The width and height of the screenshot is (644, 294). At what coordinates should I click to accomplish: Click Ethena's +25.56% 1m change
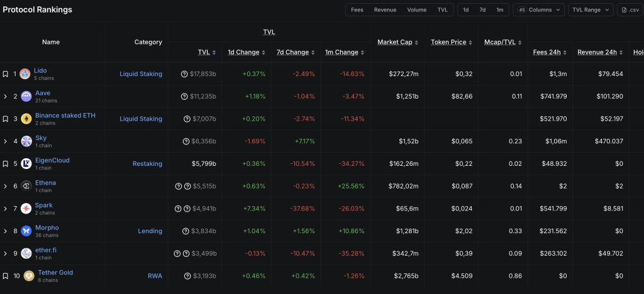tap(351, 186)
